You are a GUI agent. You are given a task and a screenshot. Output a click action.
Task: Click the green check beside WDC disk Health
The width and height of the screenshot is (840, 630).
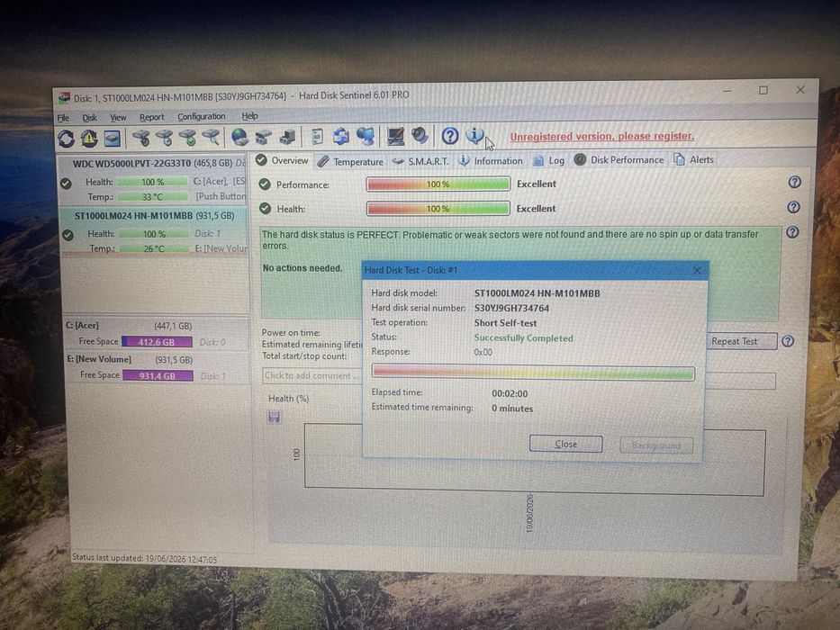66,184
